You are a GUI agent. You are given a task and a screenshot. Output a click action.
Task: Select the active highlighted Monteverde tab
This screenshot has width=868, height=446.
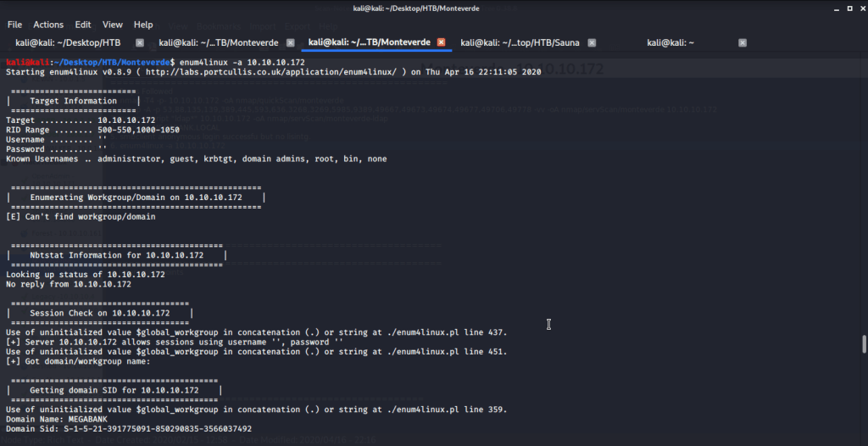point(369,42)
